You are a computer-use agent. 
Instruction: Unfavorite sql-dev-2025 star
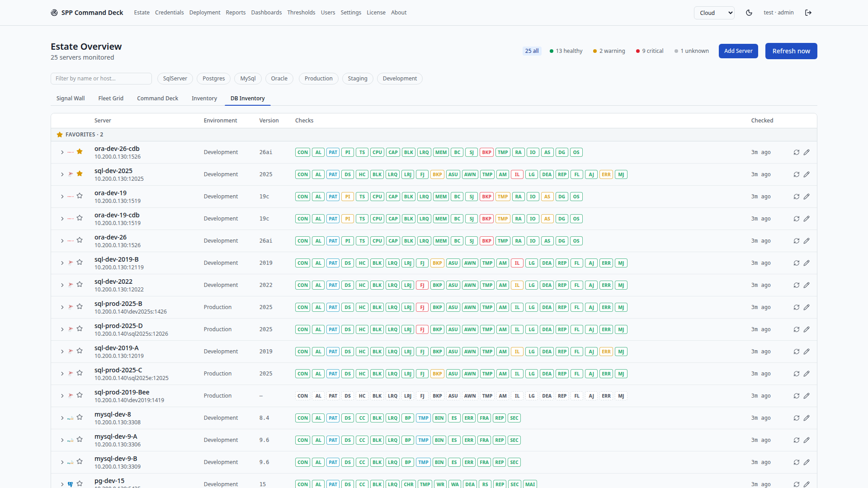(x=80, y=174)
